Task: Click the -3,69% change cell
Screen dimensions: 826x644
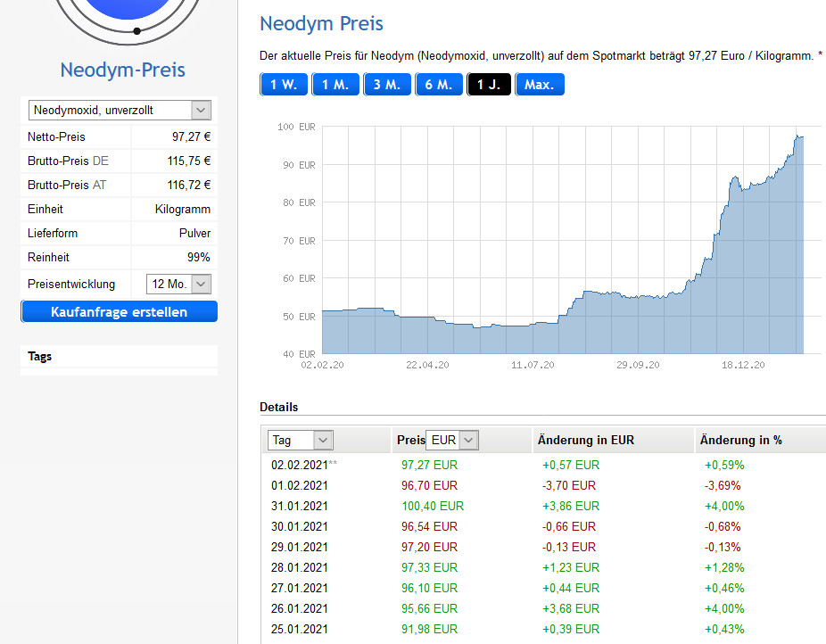Action: tap(723, 485)
